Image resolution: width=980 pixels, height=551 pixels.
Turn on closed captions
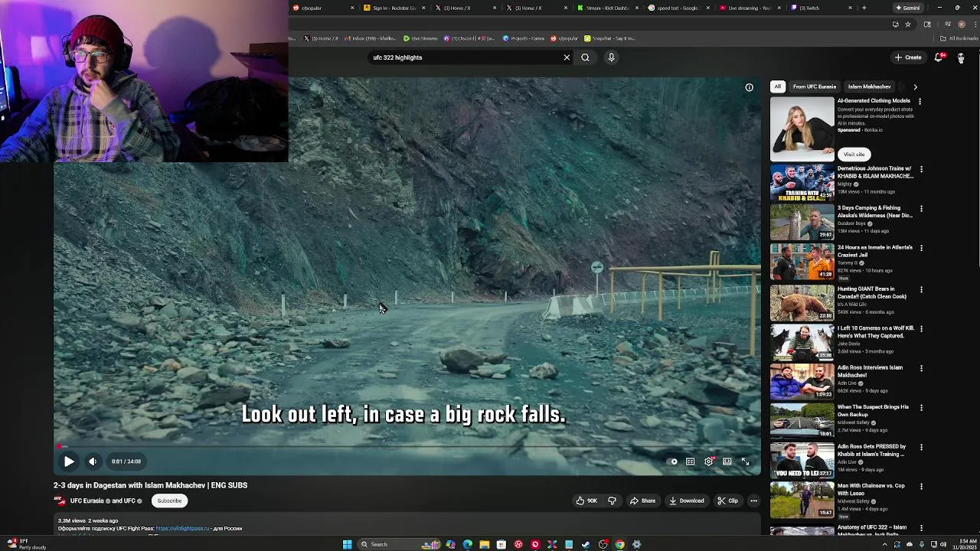coord(691,461)
